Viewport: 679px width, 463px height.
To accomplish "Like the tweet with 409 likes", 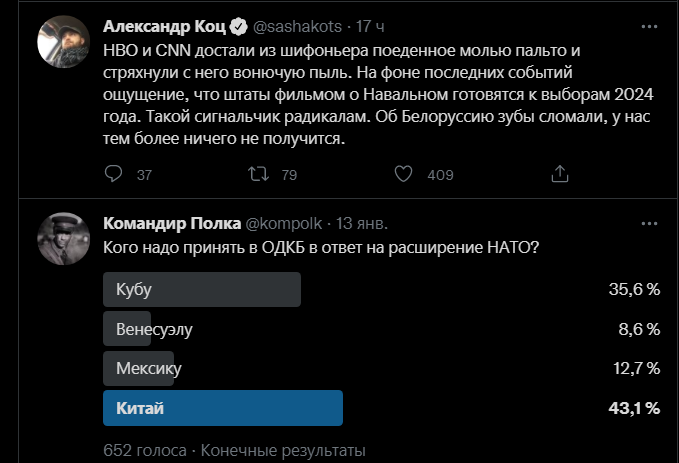I will click(403, 174).
